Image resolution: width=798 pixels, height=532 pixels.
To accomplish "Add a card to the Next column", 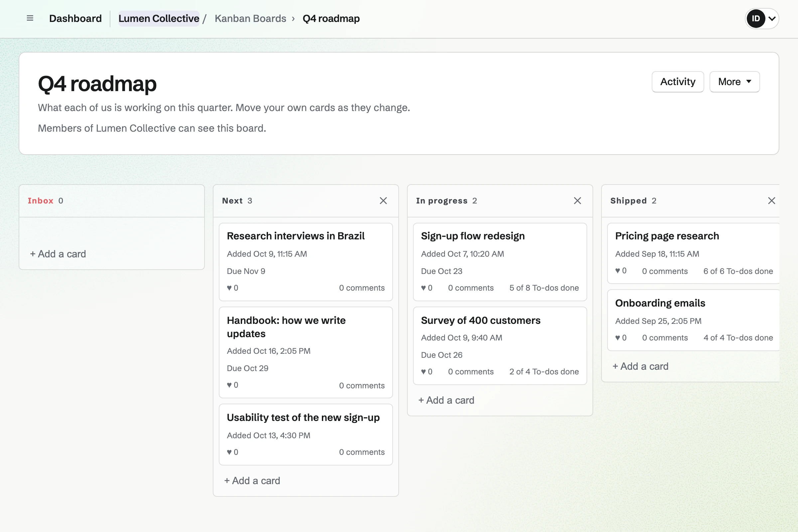I will click(252, 480).
